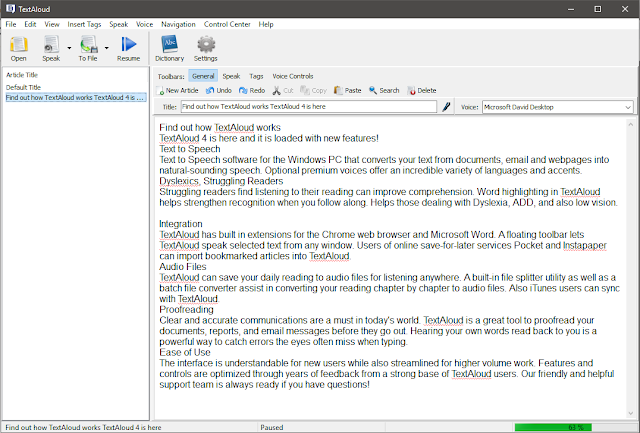Click the Search magnifier button
Image resolution: width=640 pixels, height=433 pixels.
(384, 90)
